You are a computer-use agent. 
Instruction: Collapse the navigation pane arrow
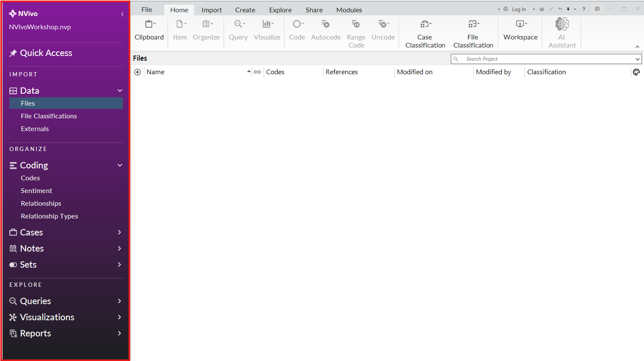122,14
